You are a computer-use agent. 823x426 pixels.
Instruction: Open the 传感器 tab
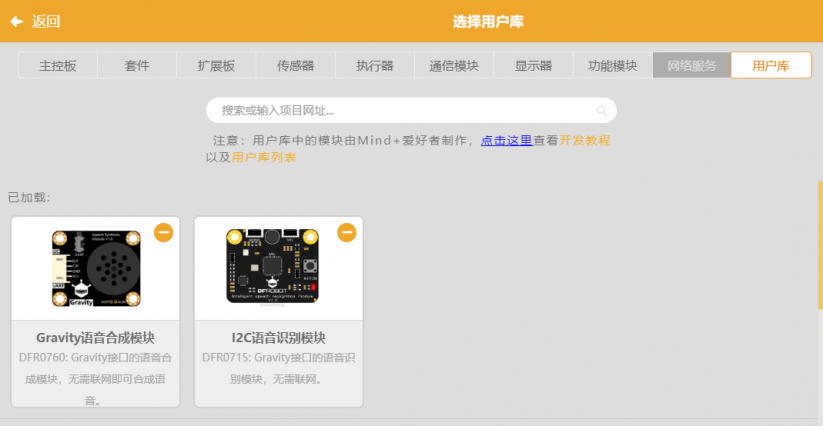tap(296, 66)
